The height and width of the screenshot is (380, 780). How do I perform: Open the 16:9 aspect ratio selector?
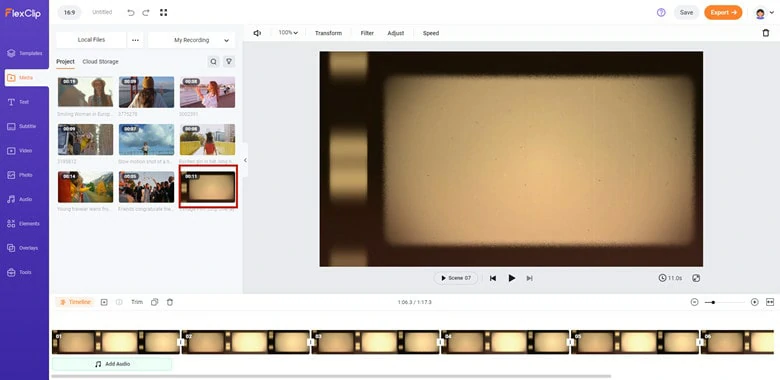tap(70, 12)
